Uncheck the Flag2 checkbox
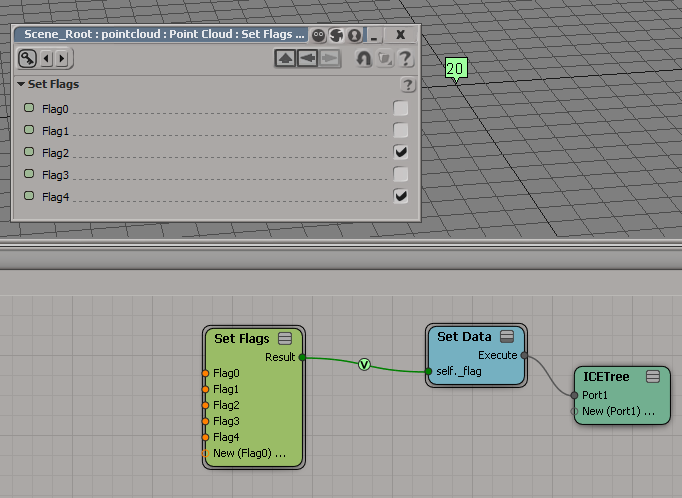Image resolution: width=682 pixels, height=498 pixels. (401, 152)
